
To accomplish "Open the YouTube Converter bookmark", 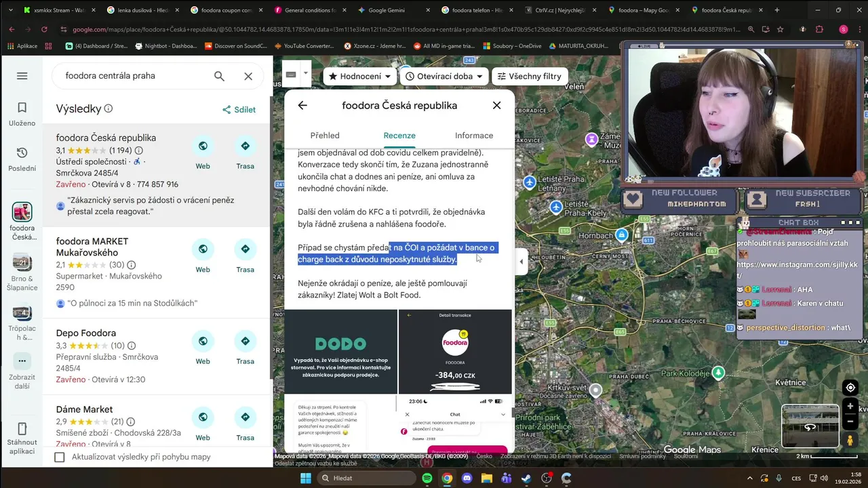I will point(304,46).
